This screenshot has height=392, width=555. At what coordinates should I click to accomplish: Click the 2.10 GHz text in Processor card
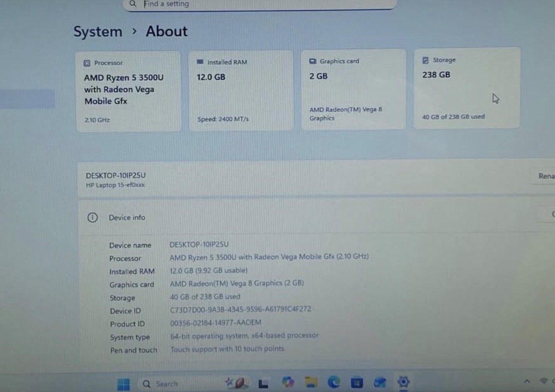point(97,120)
